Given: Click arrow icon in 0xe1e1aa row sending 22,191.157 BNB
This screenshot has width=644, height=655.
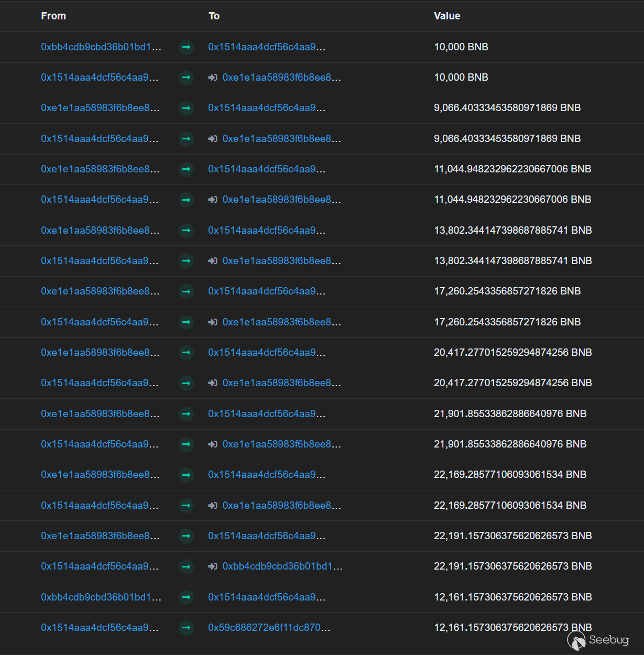Looking at the screenshot, I should coord(186,536).
